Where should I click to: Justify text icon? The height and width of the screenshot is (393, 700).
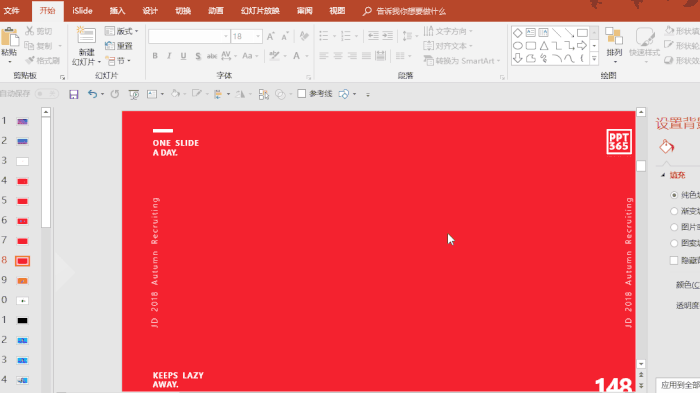click(x=367, y=56)
